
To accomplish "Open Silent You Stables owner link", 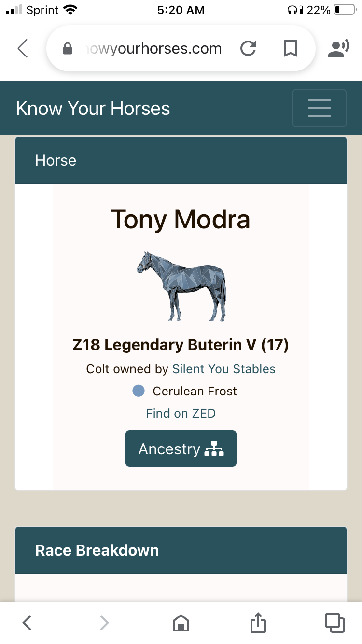I will tap(224, 369).
